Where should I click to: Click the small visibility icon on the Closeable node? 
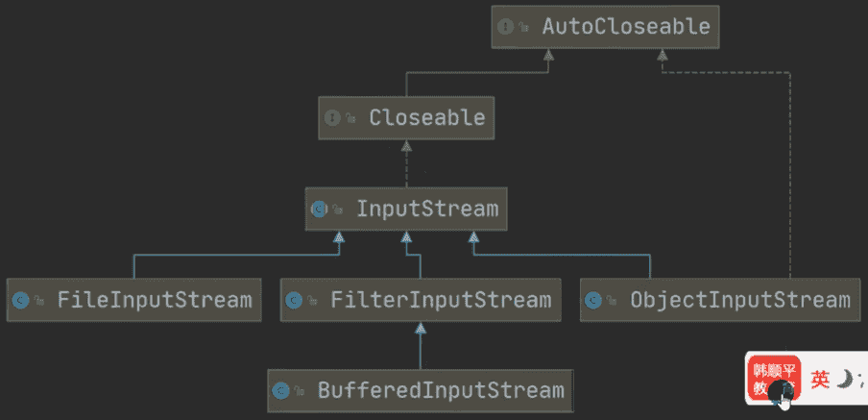[351, 118]
